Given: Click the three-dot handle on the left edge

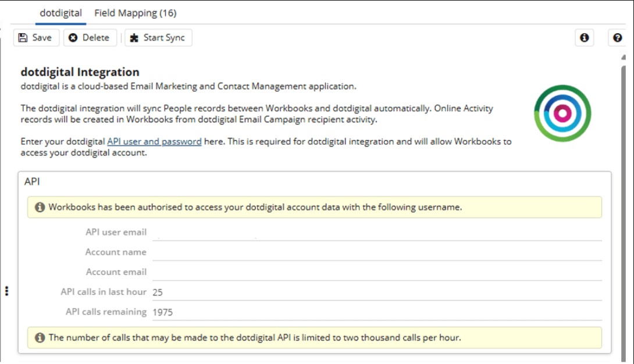Looking at the screenshot, I should point(6,291).
